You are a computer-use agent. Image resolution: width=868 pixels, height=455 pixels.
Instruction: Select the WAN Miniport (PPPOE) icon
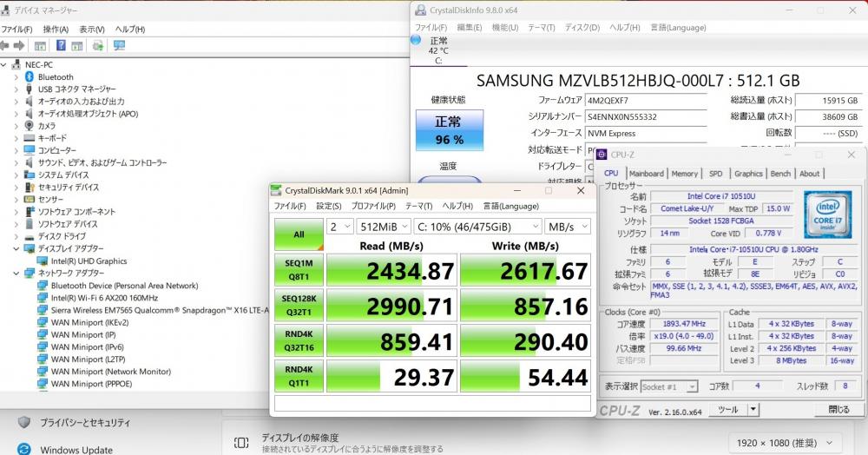pyautogui.click(x=43, y=384)
